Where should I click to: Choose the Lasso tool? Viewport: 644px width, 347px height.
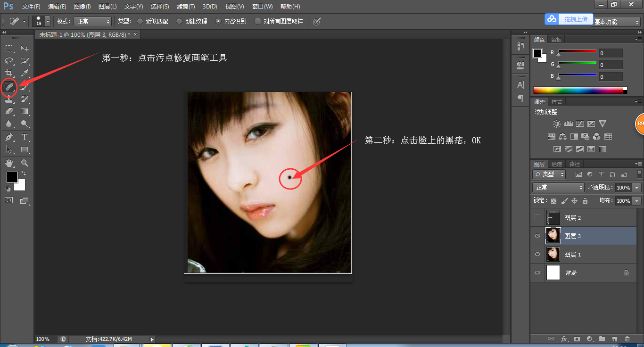point(9,61)
